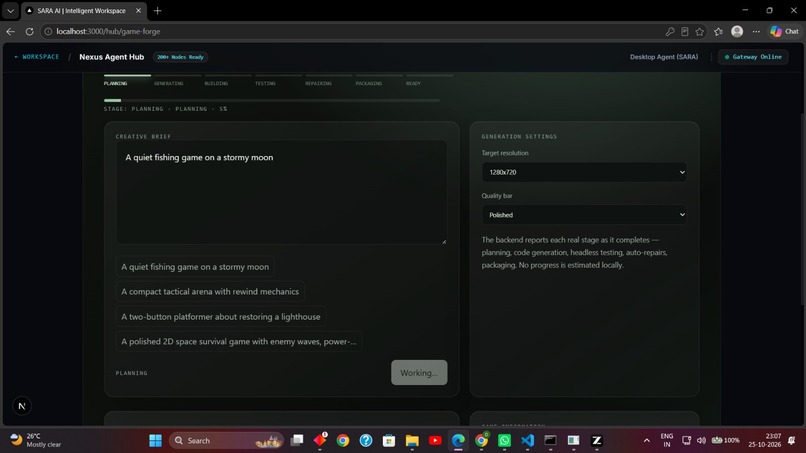
Task: Open File Explorer from the taskbar
Action: [412, 441]
